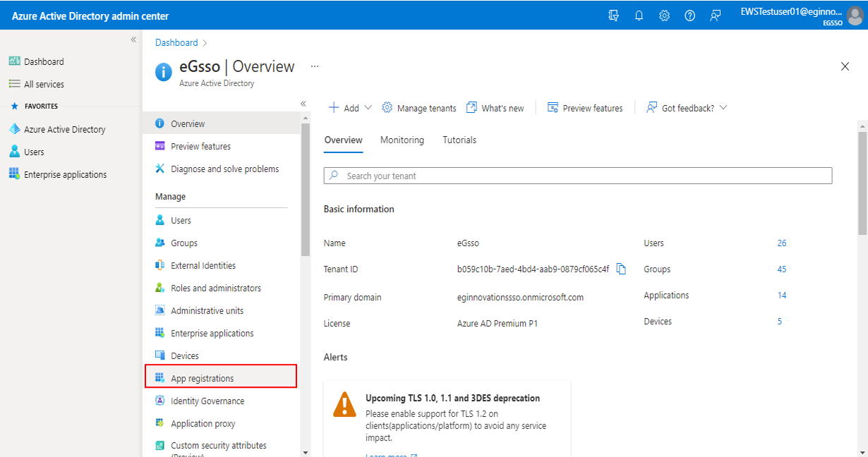Screen dimensions: 868x457
Task: Click the Tenant ID value b059c10b
Action: (533, 269)
